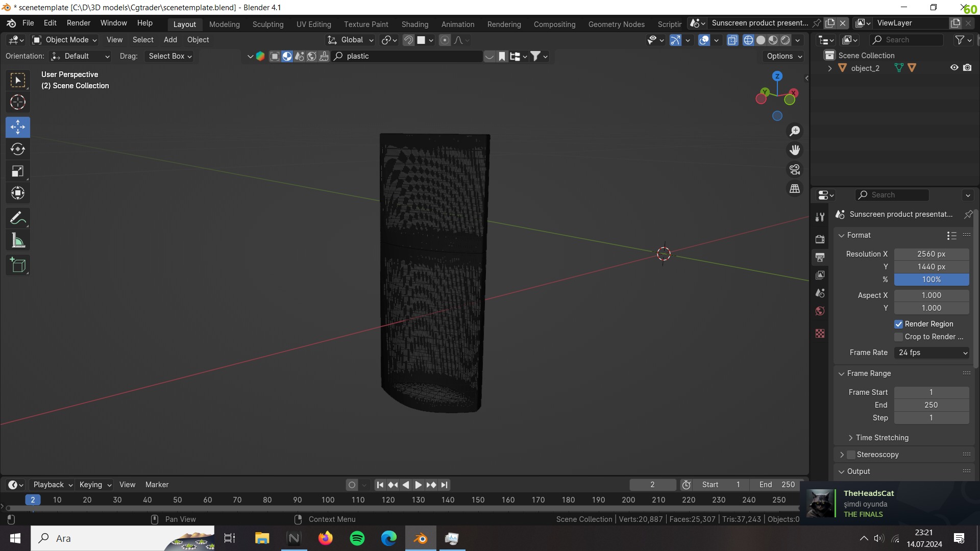
Task: Toggle the camera view icon
Action: click(x=795, y=169)
